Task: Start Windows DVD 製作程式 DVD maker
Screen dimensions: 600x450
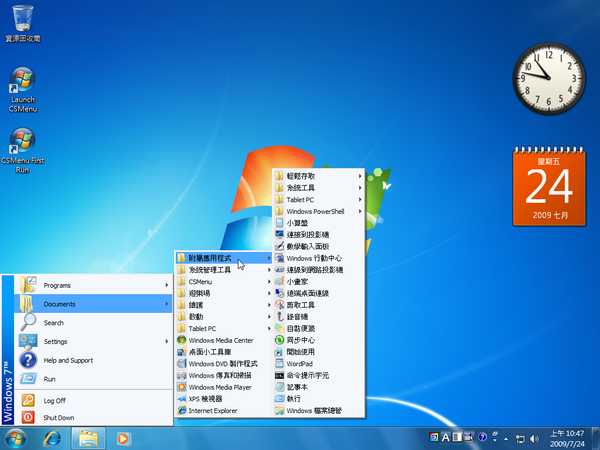Action: pos(223,364)
